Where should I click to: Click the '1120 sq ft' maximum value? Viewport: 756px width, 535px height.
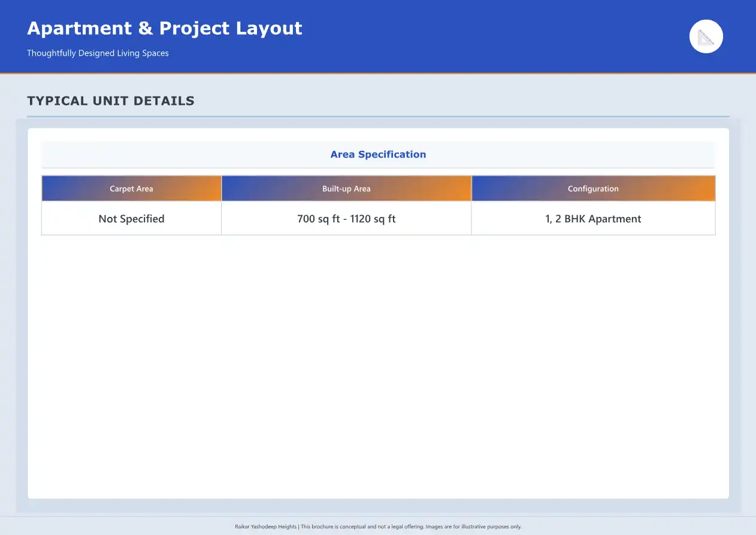tap(373, 219)
